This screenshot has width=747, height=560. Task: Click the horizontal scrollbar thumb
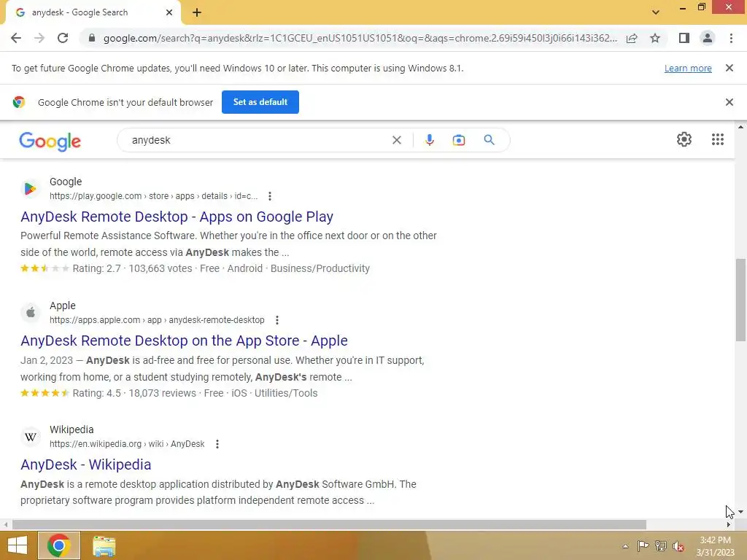click(x=329, y=524)
